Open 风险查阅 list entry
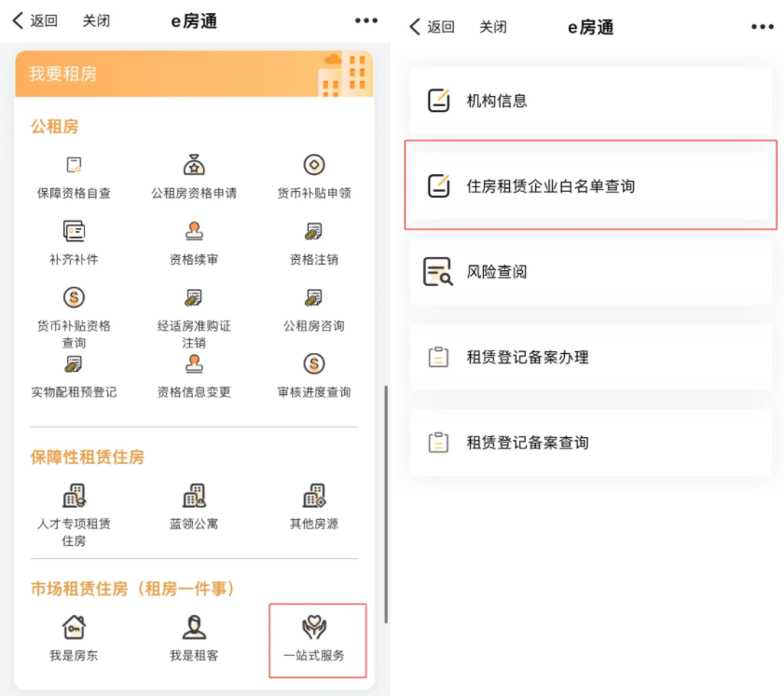The height and width of the screenshot is (696, 784). 591,271
